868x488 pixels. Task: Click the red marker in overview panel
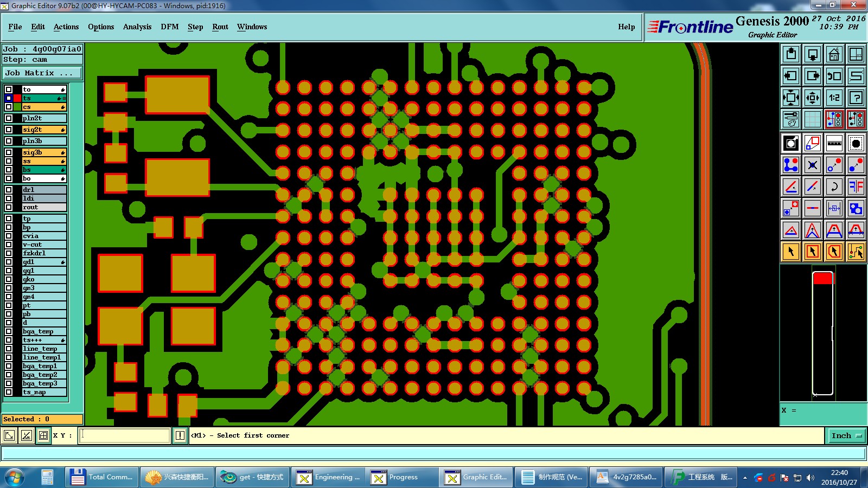[822, 278]
